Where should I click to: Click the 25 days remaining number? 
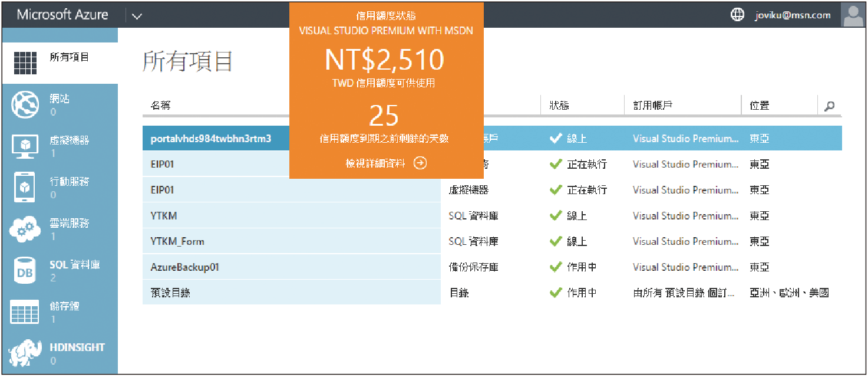(384, 116)
